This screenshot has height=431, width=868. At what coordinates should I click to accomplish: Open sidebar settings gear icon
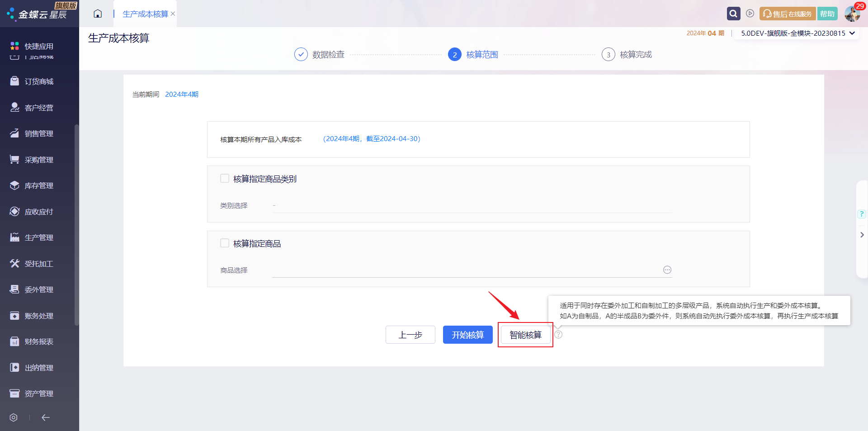(x=14, y=417)
